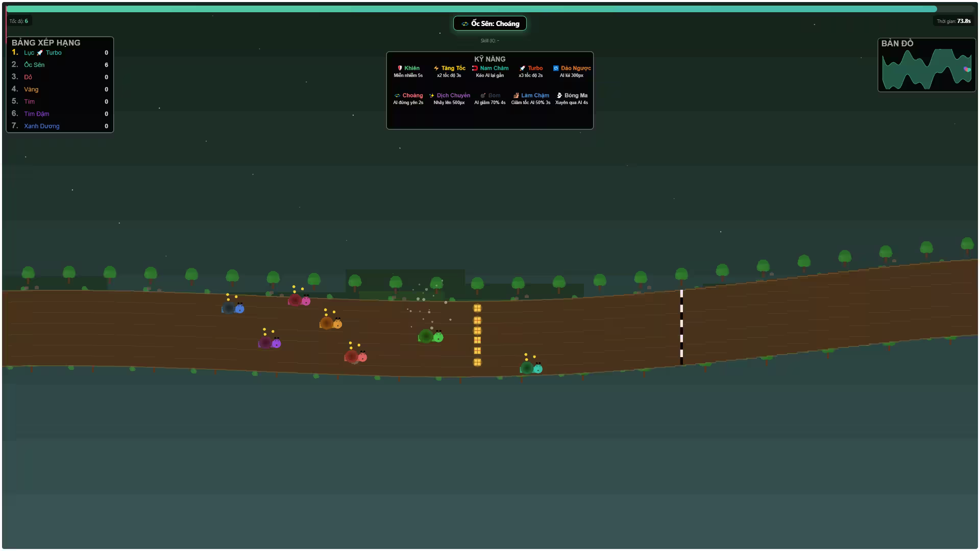The height and width of the screenshot is (551, 980).
Task: Select the Choáng stun skill icon
Action: [397, 95]
